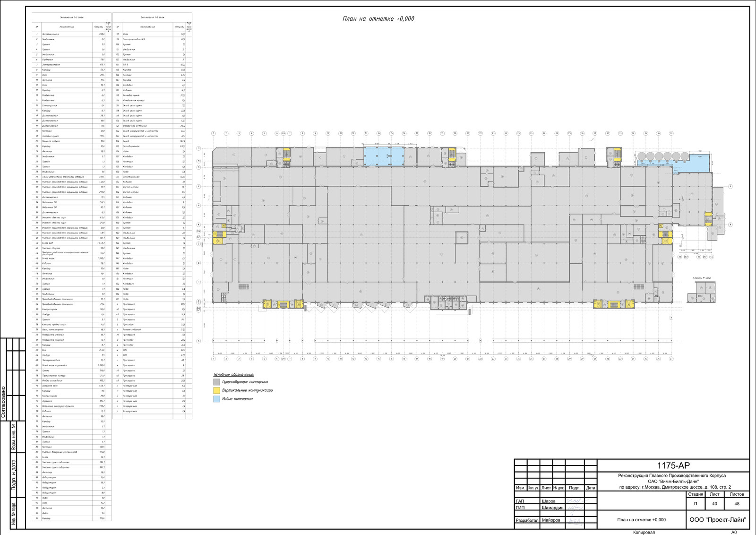Screen dimensions: 756x535
Task: Select the surname Шаров in title block
Action: (x=549, y=501)
